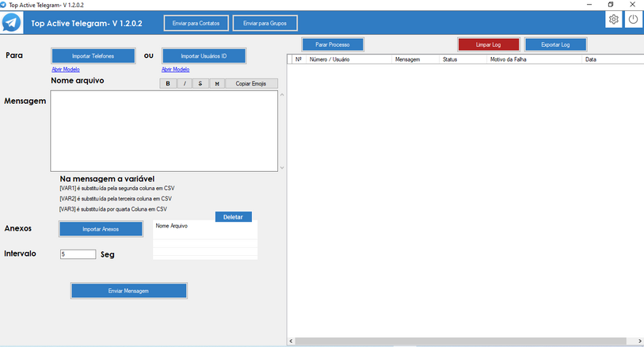Click Nome Arquivo attachment list header
The image size is (644, 347).
[172, 226]
